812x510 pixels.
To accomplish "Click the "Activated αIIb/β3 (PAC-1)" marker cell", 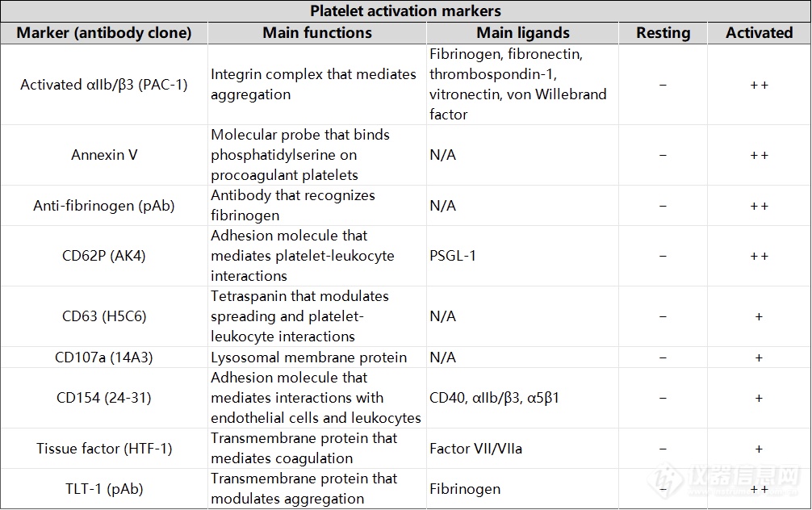I will [104, 85].
